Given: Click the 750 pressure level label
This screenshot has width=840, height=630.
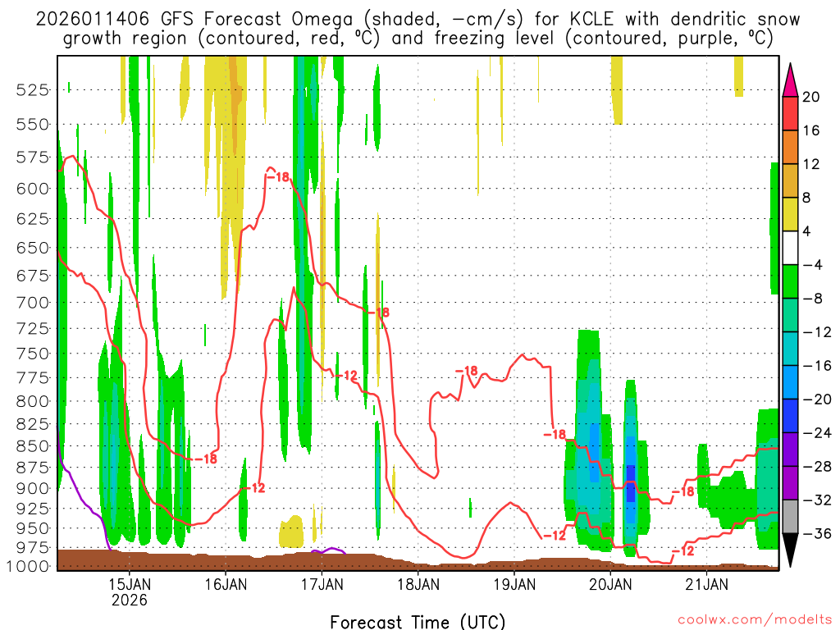Looking at the screenshot, I should 33,354.
